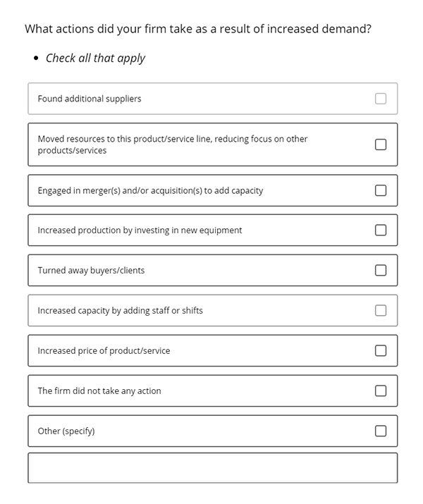Tick checkbox for moved resources to this product line
Image resolution: width=423 pixels, height=504 pixels.
381,145
